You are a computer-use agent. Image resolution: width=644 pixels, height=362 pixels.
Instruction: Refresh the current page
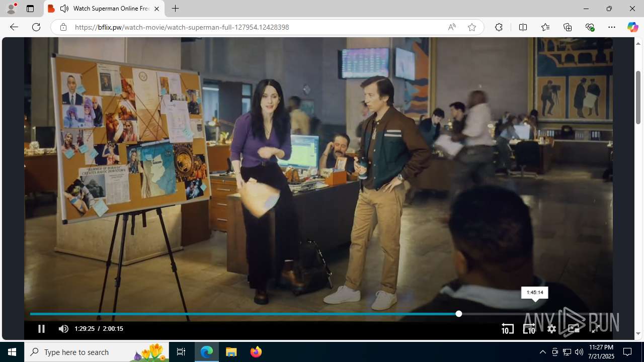tap(36, 27)
